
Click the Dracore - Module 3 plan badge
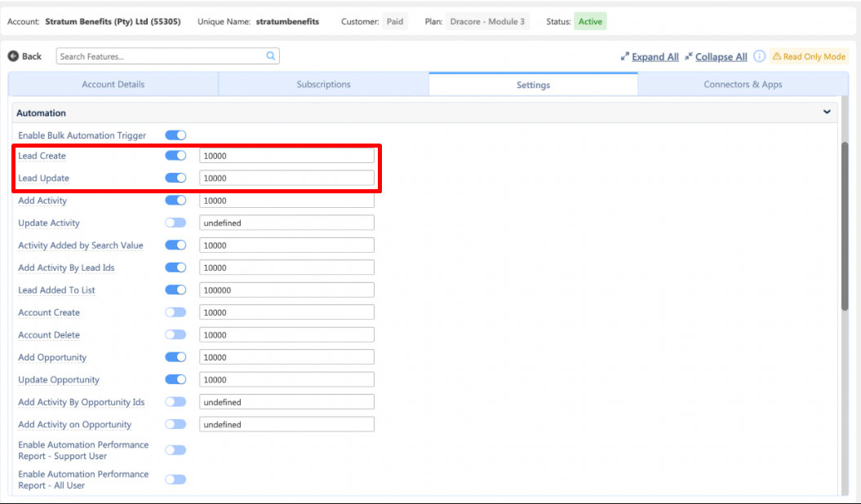(487, 21)
